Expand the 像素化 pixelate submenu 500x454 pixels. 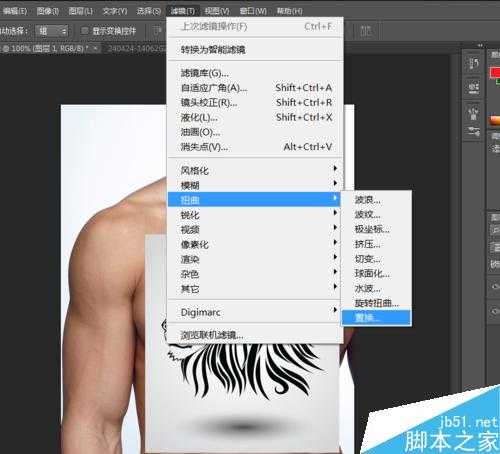pos(255,244)
